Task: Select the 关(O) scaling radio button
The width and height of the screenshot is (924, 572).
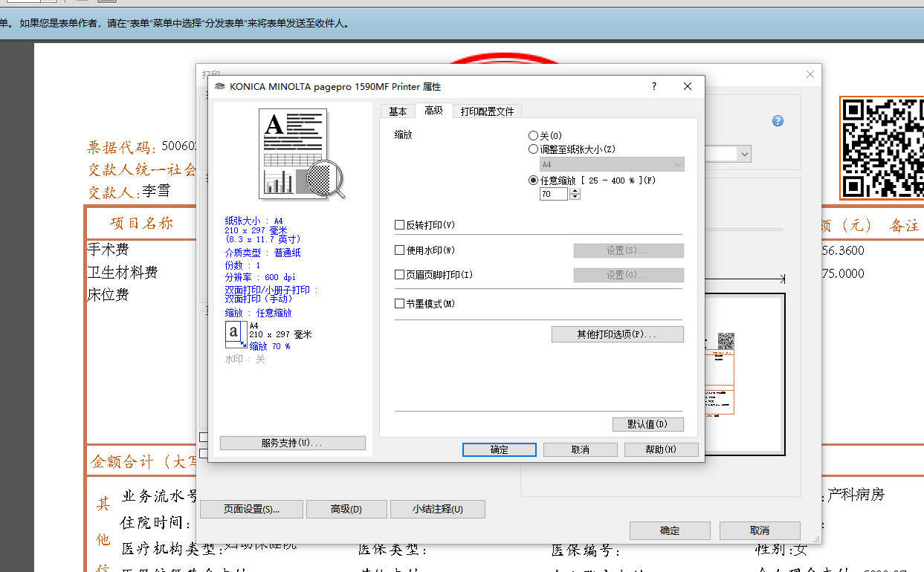Action: point(533,135)
